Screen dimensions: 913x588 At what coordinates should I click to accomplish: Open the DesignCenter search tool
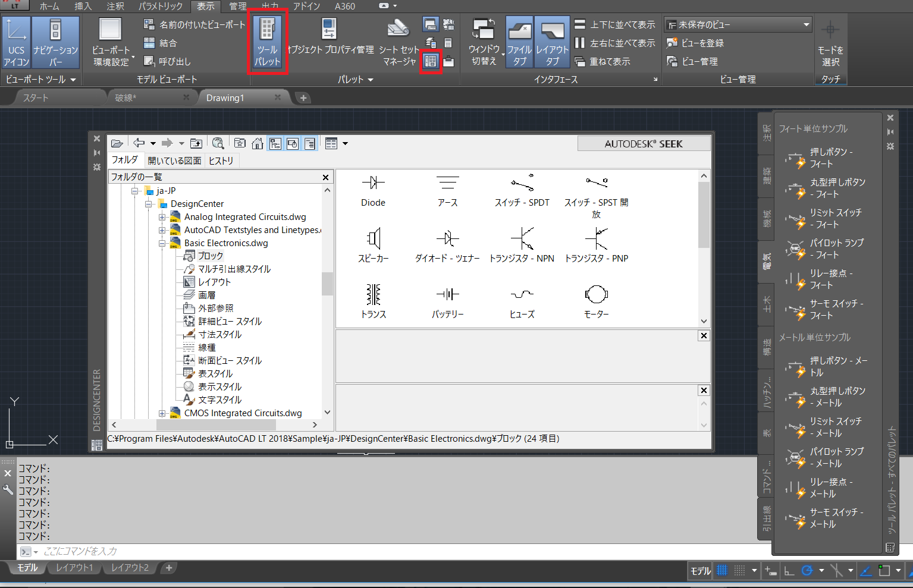click(218, 143)
